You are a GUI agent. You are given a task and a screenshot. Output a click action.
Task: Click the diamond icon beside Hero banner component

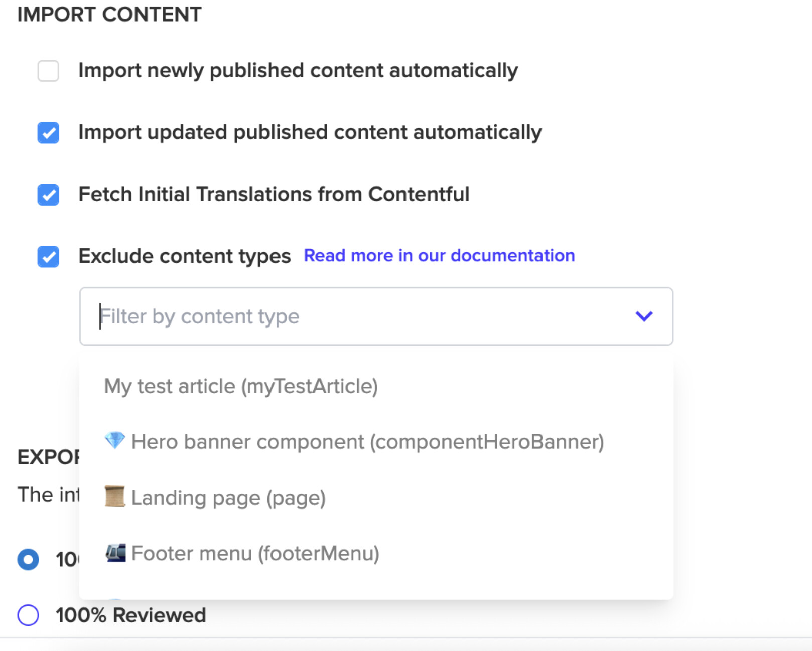[x=114, y=441]
